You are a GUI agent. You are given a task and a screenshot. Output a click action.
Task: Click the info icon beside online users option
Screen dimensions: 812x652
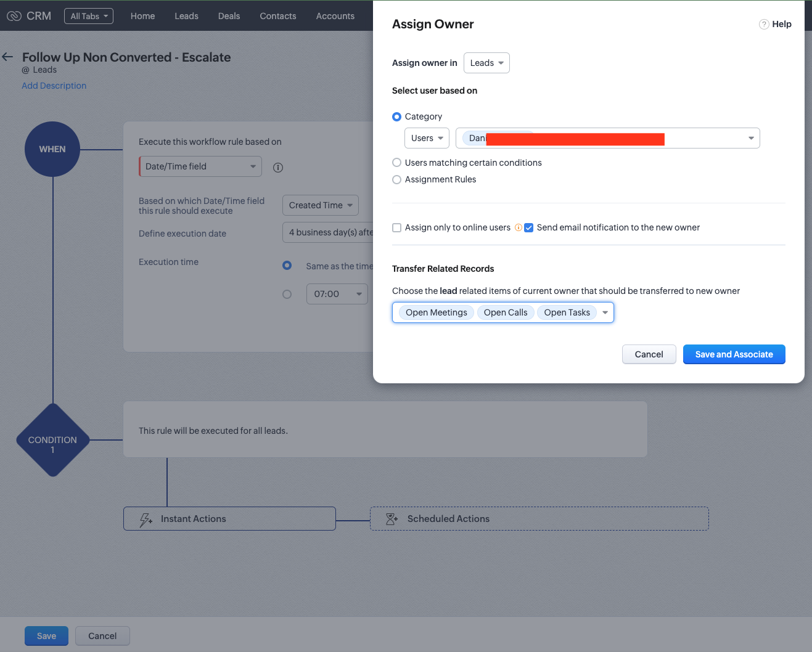(x=519, y=227)
